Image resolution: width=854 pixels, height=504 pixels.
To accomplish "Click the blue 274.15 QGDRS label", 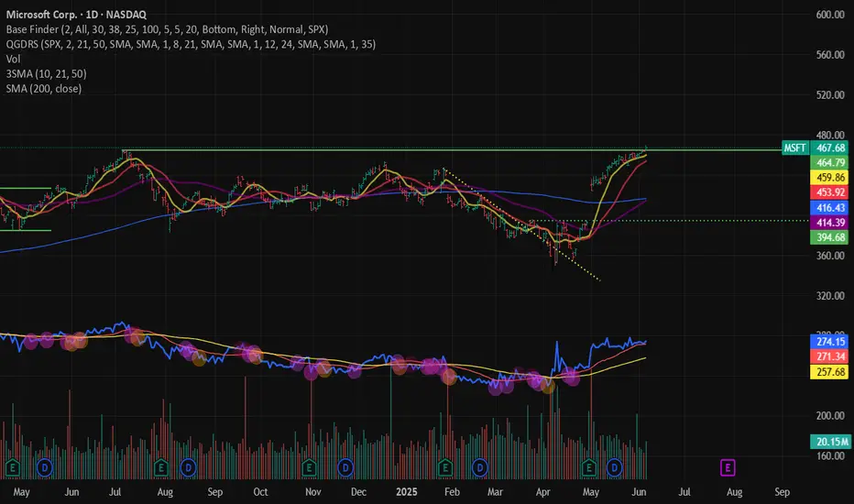I will click(x=830, y=342).
